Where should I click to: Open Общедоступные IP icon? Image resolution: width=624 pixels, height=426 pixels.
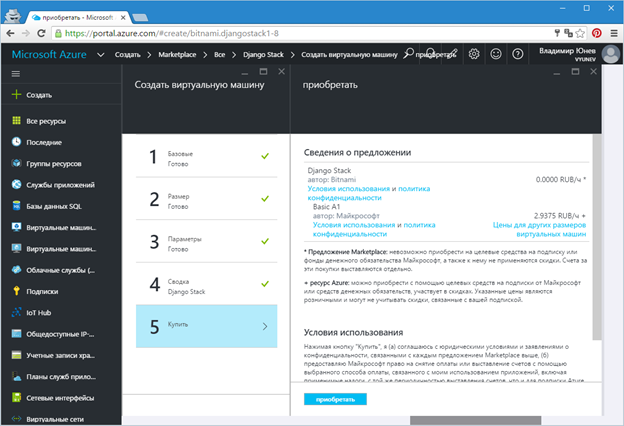pyautogui.click(x=16, y=334)
